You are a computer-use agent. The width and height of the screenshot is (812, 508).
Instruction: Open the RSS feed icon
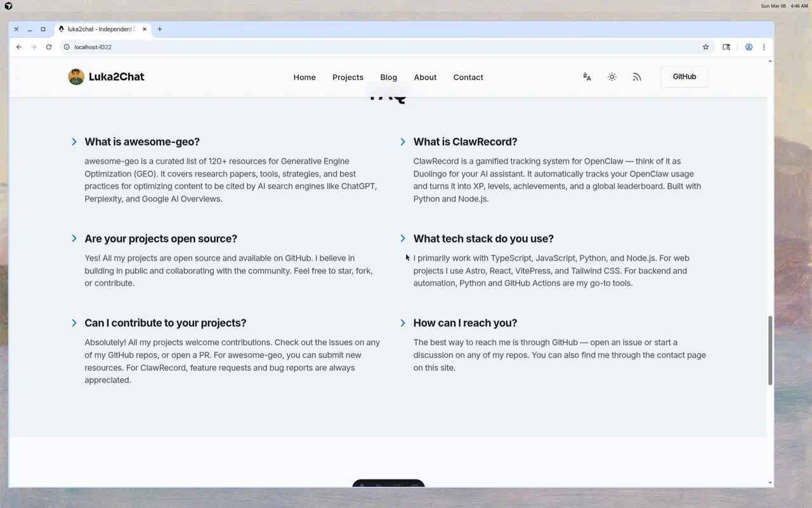636,77
